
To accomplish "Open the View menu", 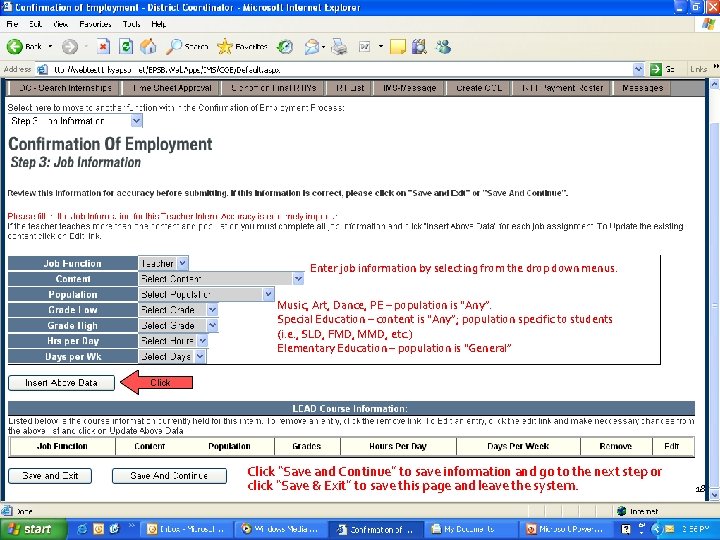I will (60, 24).
